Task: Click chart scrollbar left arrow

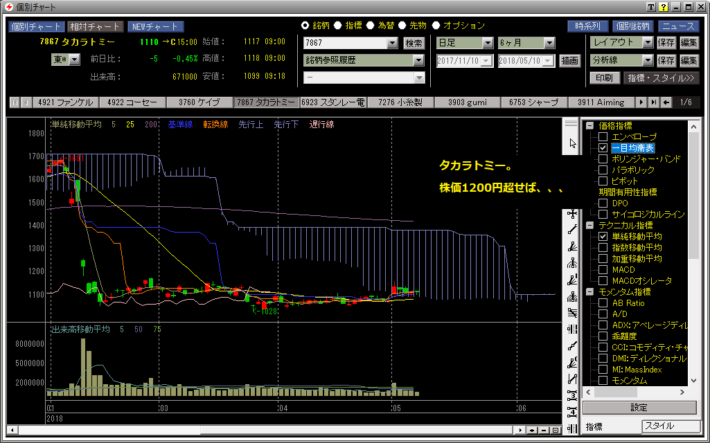Action: click(13, 430)
